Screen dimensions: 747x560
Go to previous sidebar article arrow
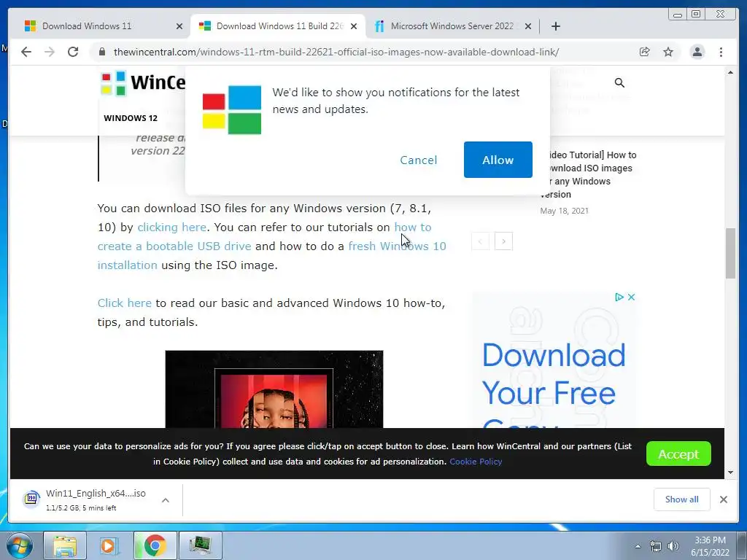click(480, 241)
